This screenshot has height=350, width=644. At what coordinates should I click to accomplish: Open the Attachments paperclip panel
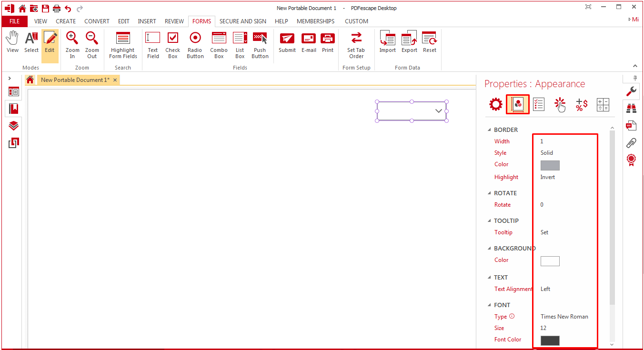point(632,142)
